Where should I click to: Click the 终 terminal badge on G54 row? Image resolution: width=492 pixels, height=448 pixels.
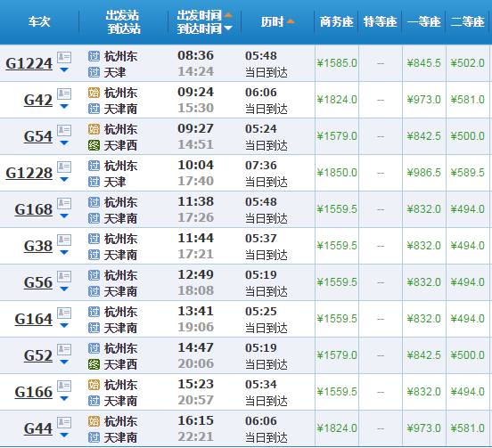(x=94, y=145)
